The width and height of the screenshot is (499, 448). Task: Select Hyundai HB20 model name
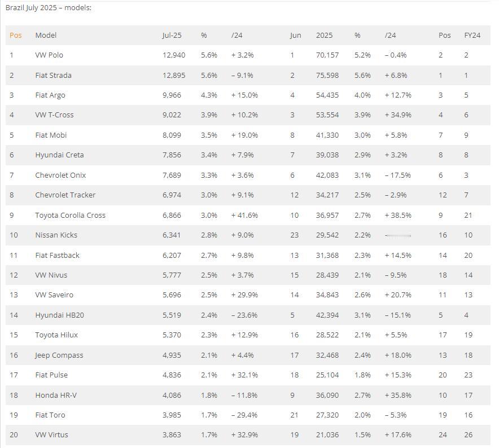[x=59, y=315]
